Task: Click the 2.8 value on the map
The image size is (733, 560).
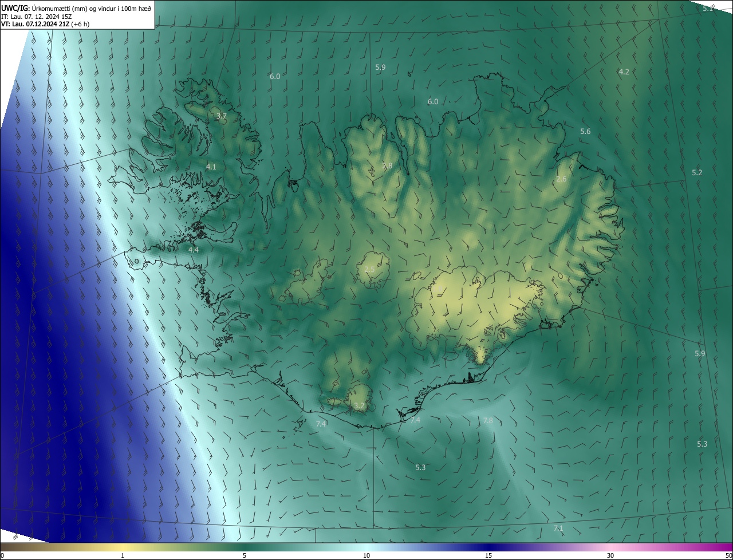Action: click(387, 166)
